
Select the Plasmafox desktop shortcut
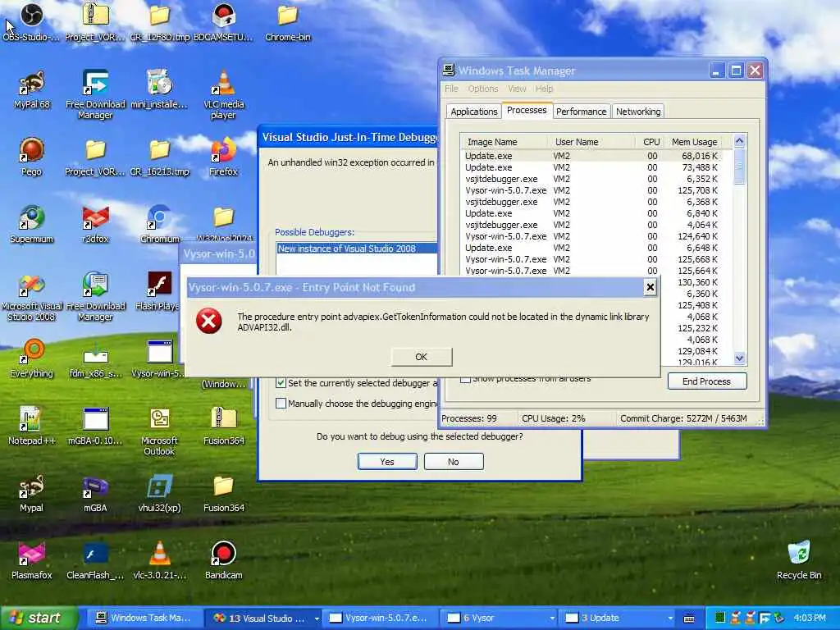32,561
